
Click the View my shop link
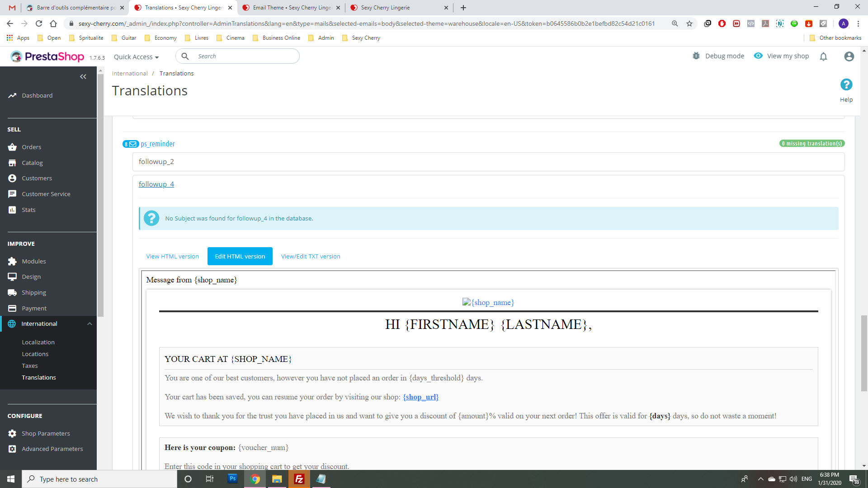[x=787, y=56]
